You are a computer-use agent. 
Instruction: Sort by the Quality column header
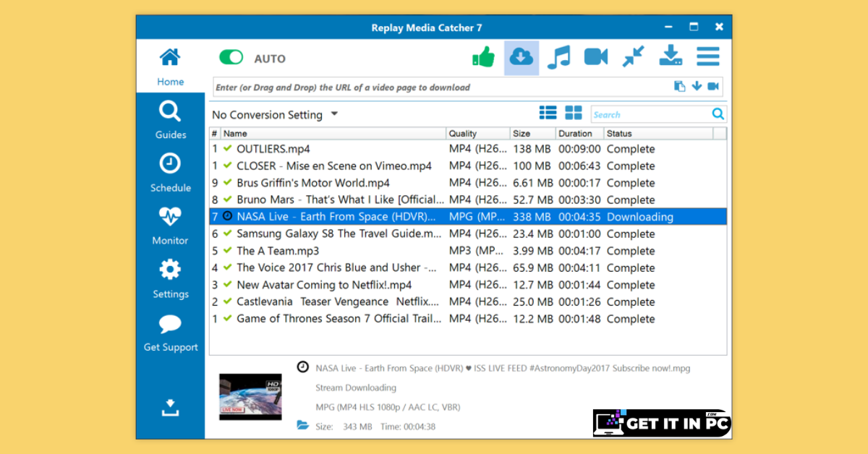click(478, 133)
